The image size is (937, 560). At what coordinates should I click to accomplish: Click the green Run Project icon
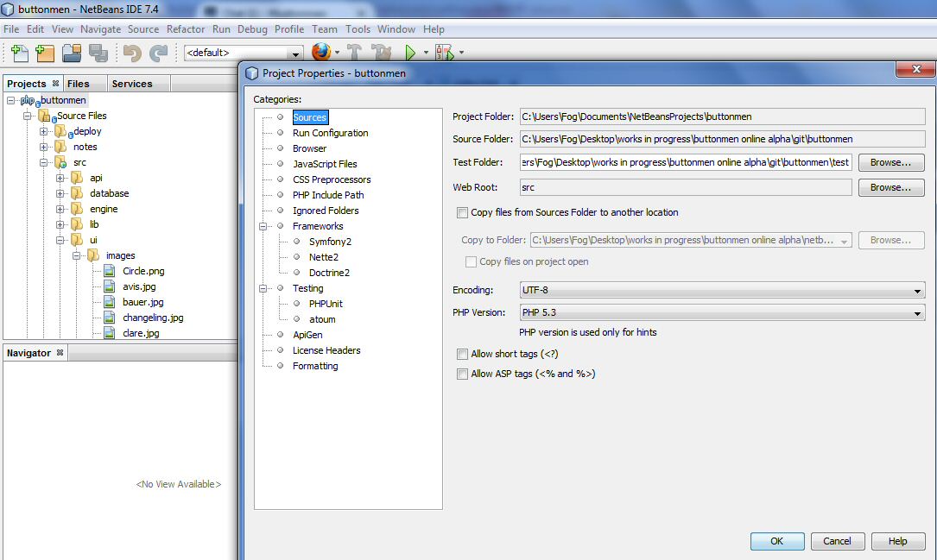[x=410, y=53]
